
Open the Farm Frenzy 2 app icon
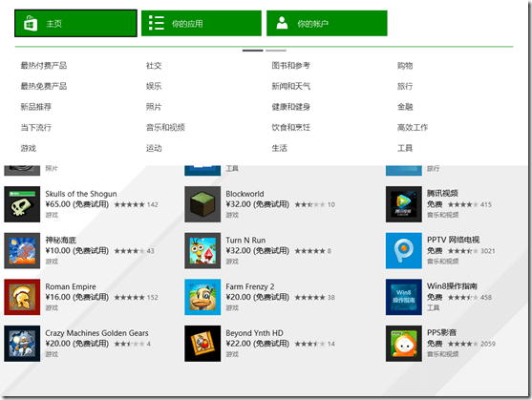click(x=202, y=297)
